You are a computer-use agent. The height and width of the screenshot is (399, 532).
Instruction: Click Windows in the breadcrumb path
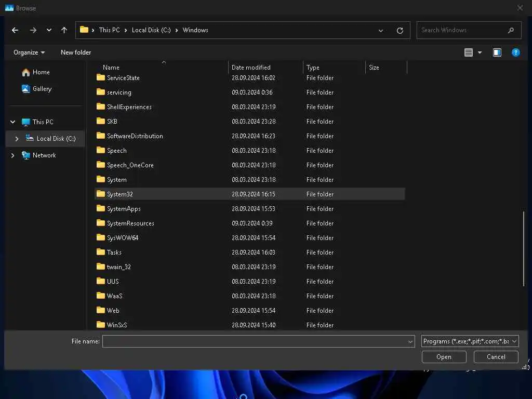coord(195,30)
